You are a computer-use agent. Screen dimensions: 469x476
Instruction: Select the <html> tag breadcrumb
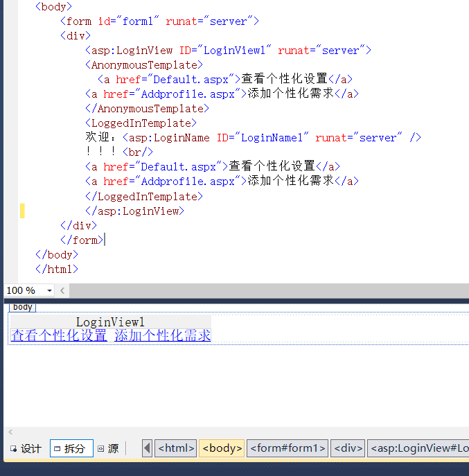click(x=176, y=448)
